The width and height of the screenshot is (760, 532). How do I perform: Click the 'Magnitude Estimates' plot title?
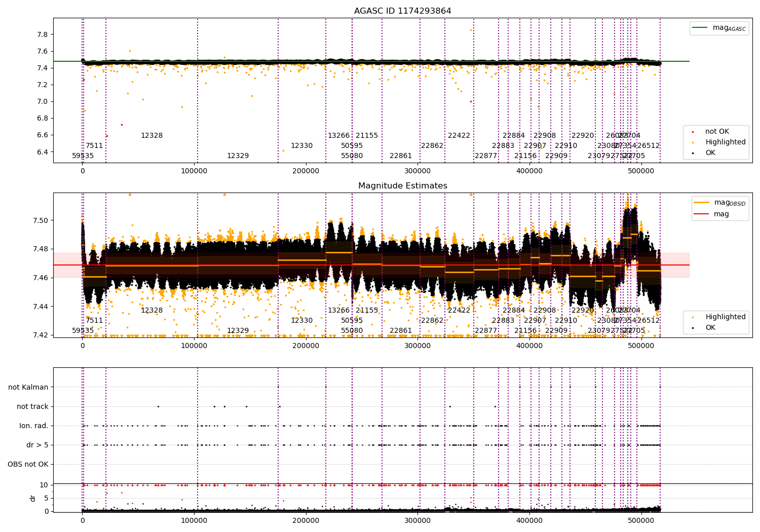[x=402, y=186]
